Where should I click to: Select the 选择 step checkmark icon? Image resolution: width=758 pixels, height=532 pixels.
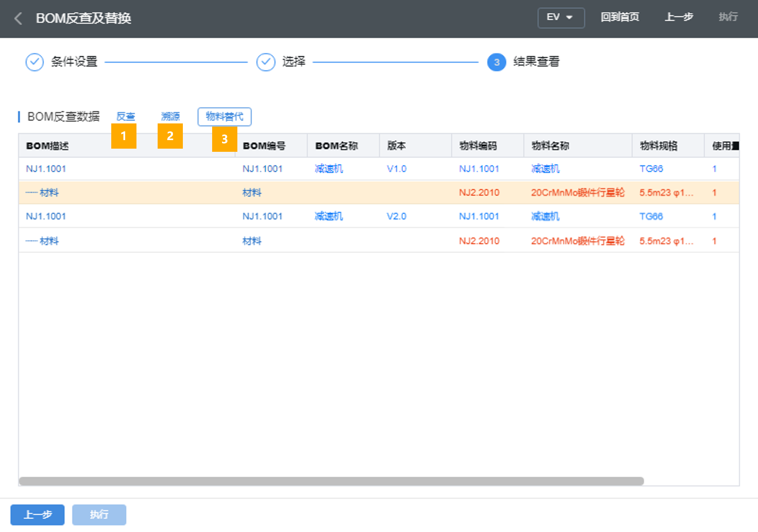click(x=266, y=62)
